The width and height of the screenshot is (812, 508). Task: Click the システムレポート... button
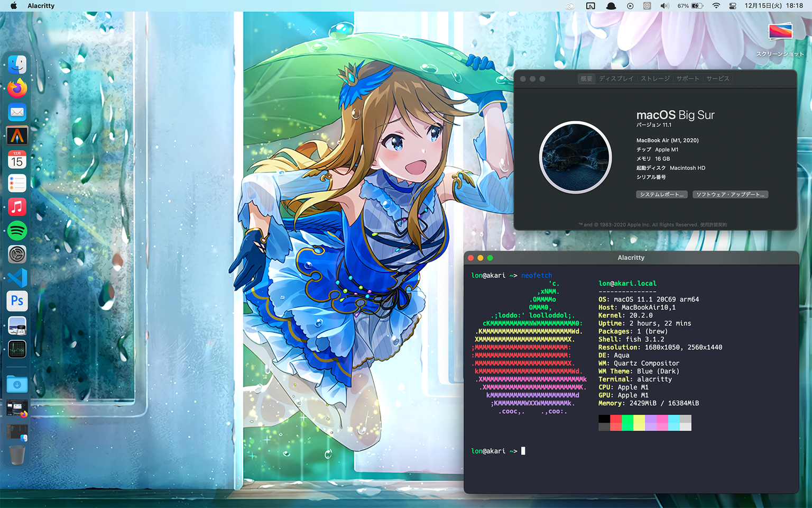(661, 195)
